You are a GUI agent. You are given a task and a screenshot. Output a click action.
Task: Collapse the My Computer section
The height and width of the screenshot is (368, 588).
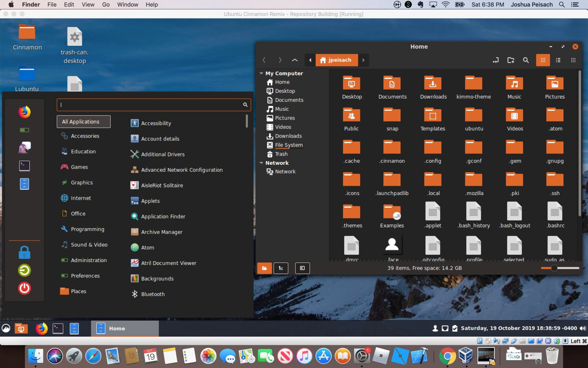click(261, 73)
